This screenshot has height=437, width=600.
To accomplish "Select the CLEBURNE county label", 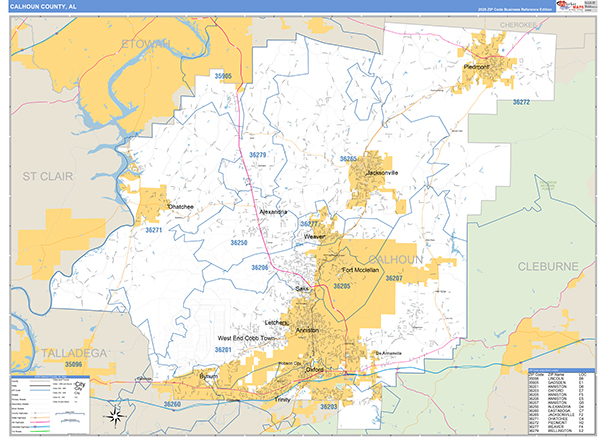I will click(548, 267).
